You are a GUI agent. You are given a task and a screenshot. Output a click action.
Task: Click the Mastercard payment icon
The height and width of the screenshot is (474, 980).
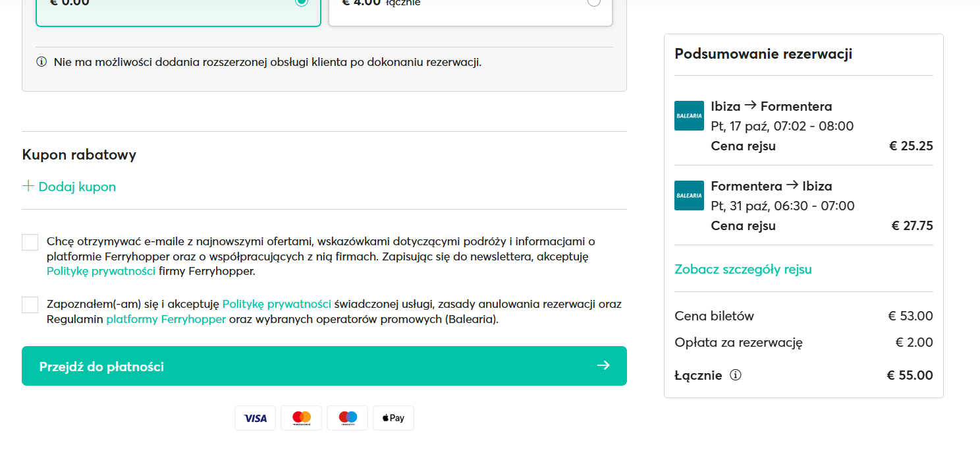pyautogui.click(x=301, y=418)
